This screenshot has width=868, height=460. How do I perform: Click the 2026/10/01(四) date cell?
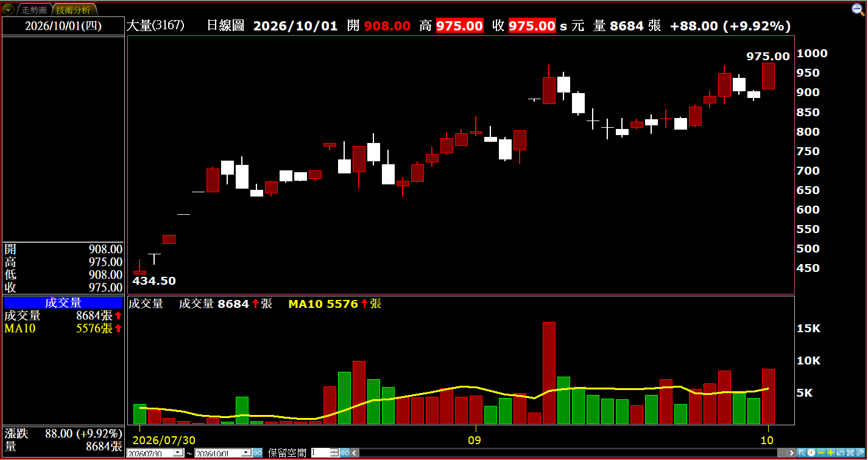click(63, 26)
